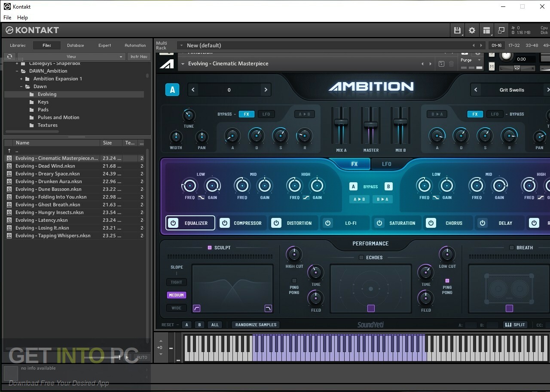Click the Master fader

click(x=371, y=125)
